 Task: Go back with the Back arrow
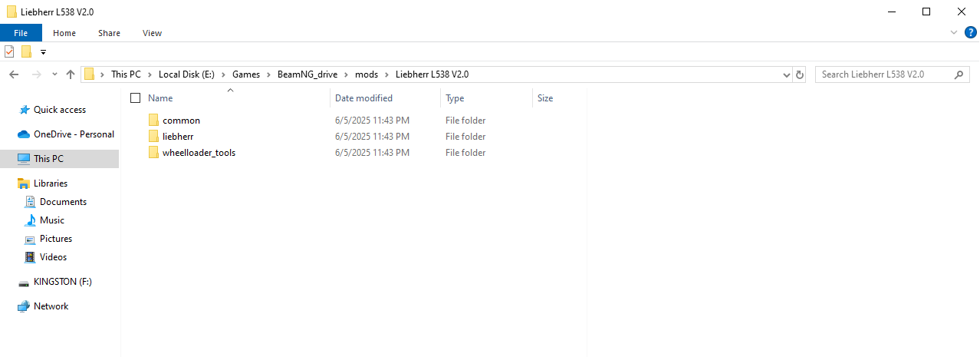point(13,74)
